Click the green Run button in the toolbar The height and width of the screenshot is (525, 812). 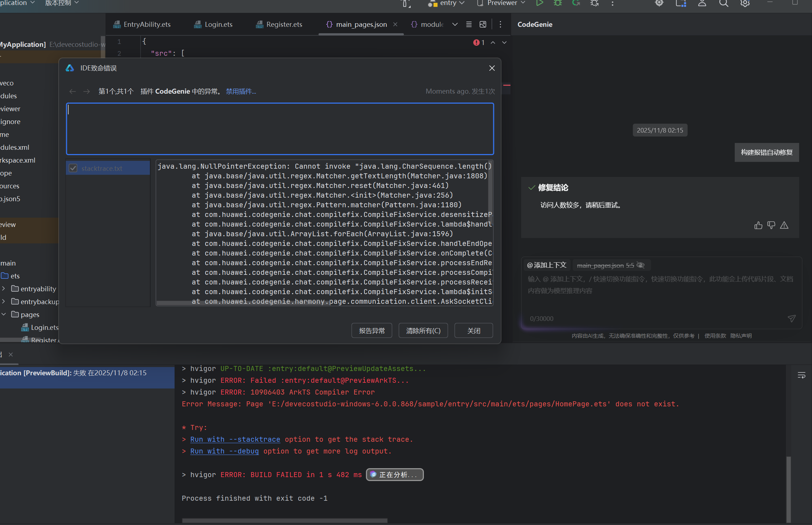[539, 3]
